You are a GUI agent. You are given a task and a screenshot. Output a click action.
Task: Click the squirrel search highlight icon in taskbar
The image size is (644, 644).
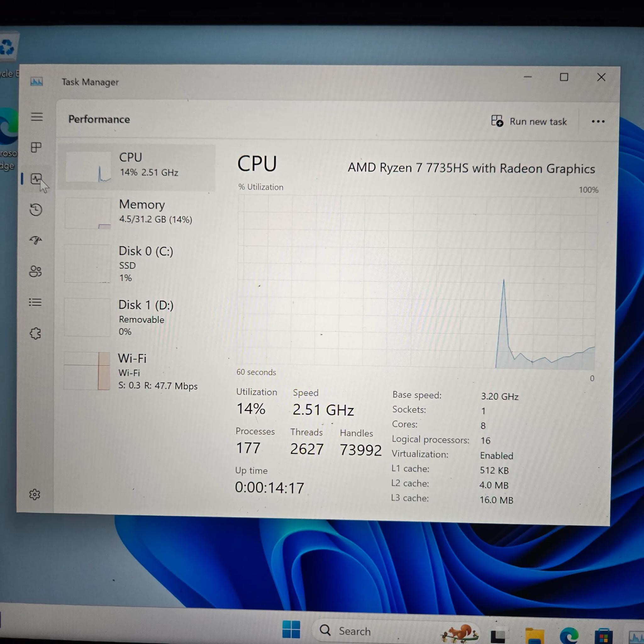pyautogui.click(x=460, y=633)
